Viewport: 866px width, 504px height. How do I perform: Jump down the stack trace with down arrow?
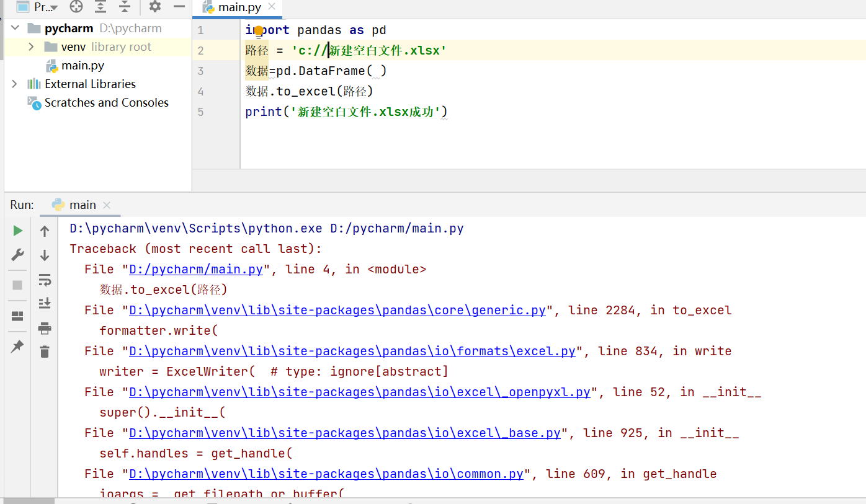pyautogui.click(x=45, y=255)
